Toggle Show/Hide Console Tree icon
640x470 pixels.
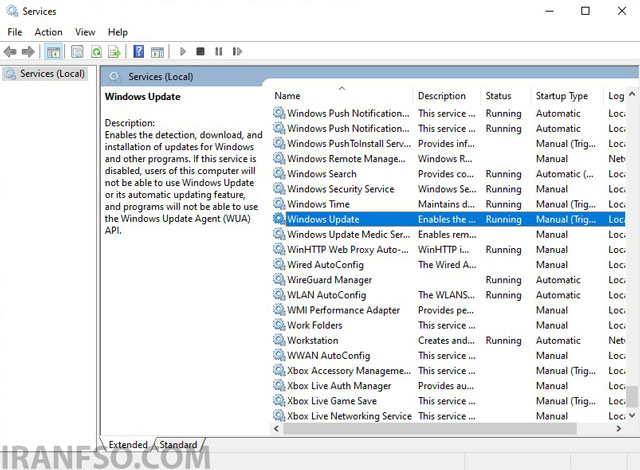tap(53, 52)
